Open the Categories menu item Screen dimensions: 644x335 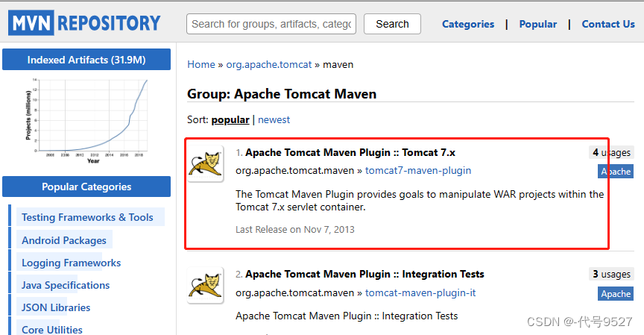467,24
